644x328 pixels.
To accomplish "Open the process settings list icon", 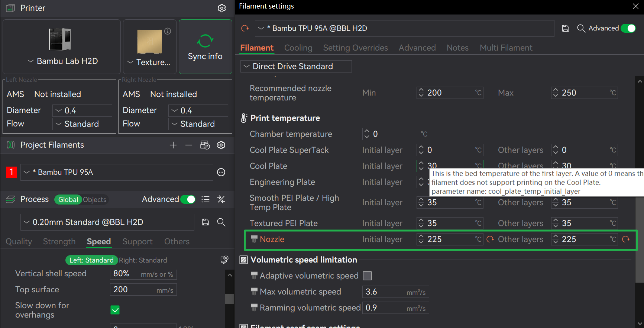I will click(x=206, y=199).
